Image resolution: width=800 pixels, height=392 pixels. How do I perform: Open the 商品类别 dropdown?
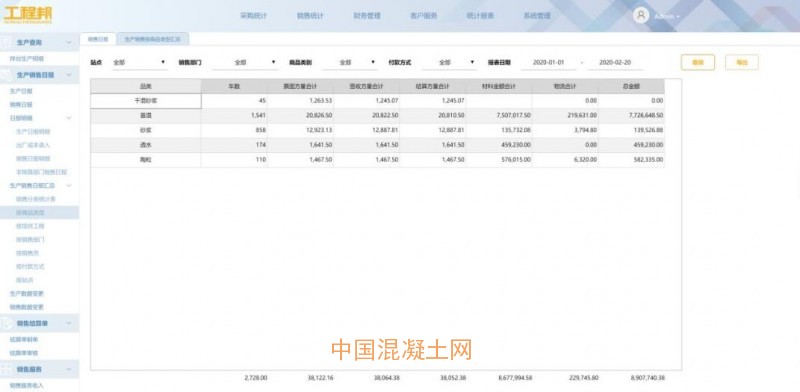coord(349,62)
